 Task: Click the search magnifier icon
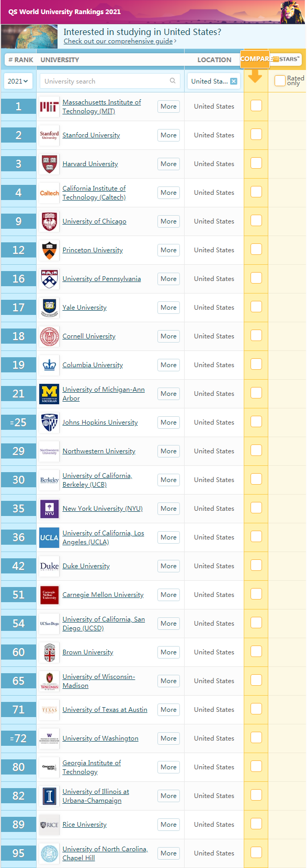(x=173, y=81)
